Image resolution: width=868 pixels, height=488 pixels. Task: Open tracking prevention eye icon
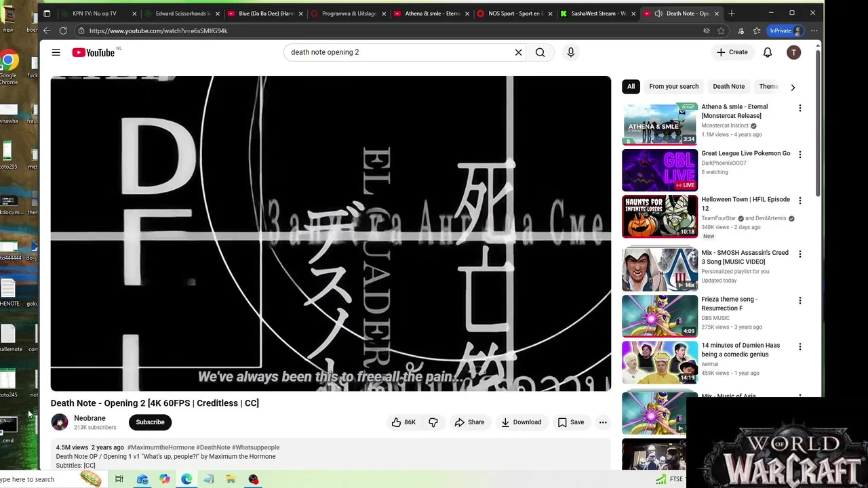706,30
